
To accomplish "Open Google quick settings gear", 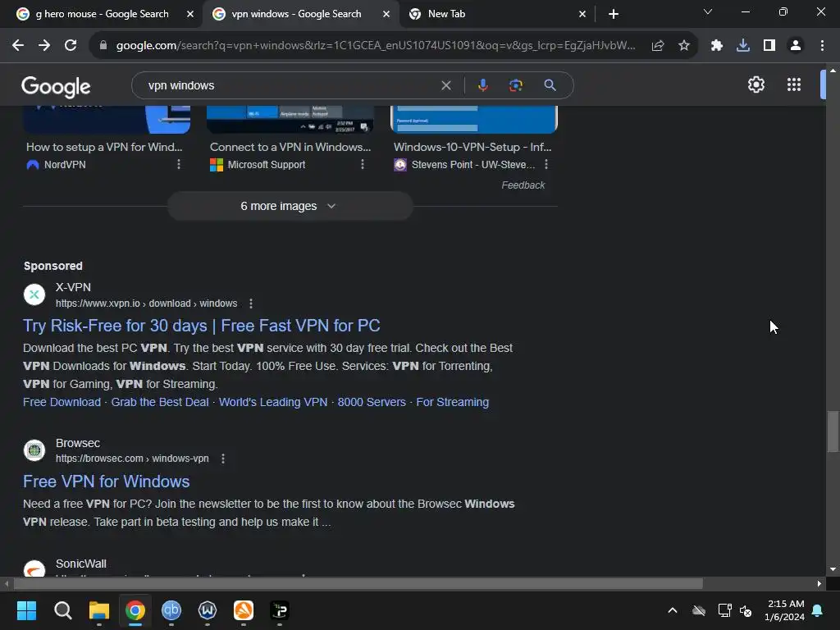I will click(x=756, y=84).
